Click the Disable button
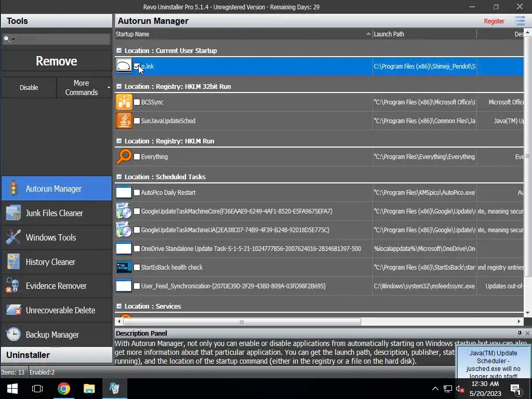The height and width of the screenshot is (399, 532). tap(29, 87)
